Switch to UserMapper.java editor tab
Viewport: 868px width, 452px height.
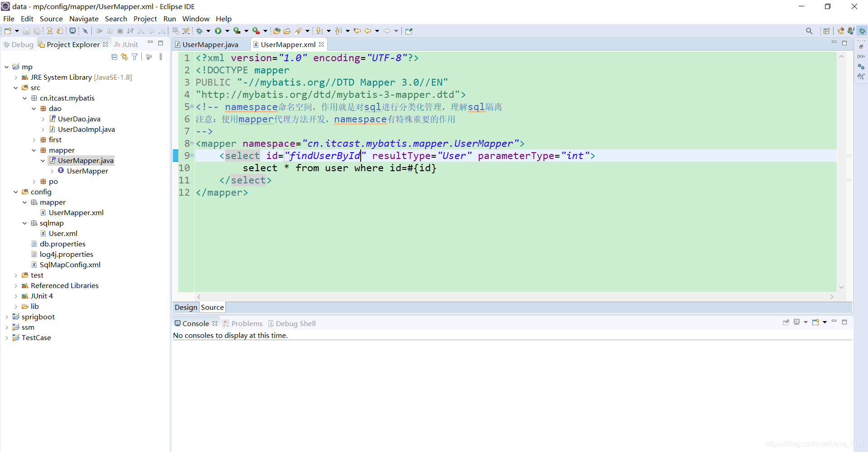pos(210,44)
